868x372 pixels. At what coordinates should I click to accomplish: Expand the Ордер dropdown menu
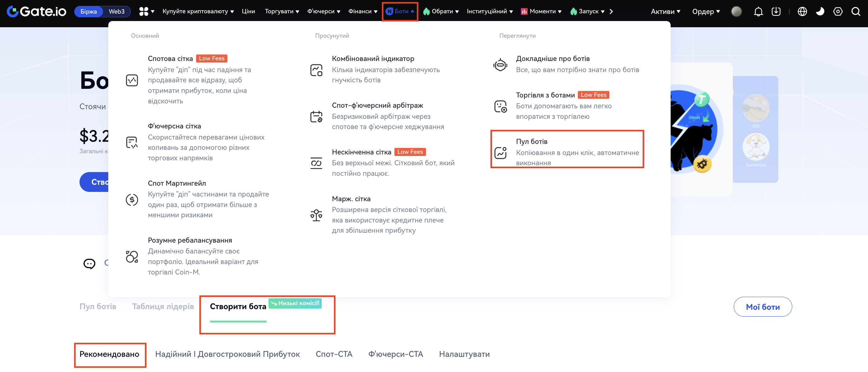click(x=706, y=11)
